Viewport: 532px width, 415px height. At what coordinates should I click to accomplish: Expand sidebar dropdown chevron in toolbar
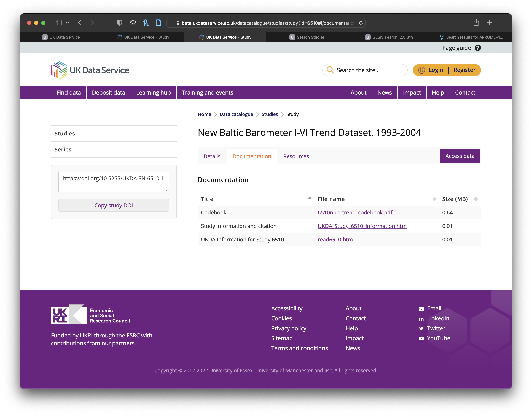[x=68, y=23]
